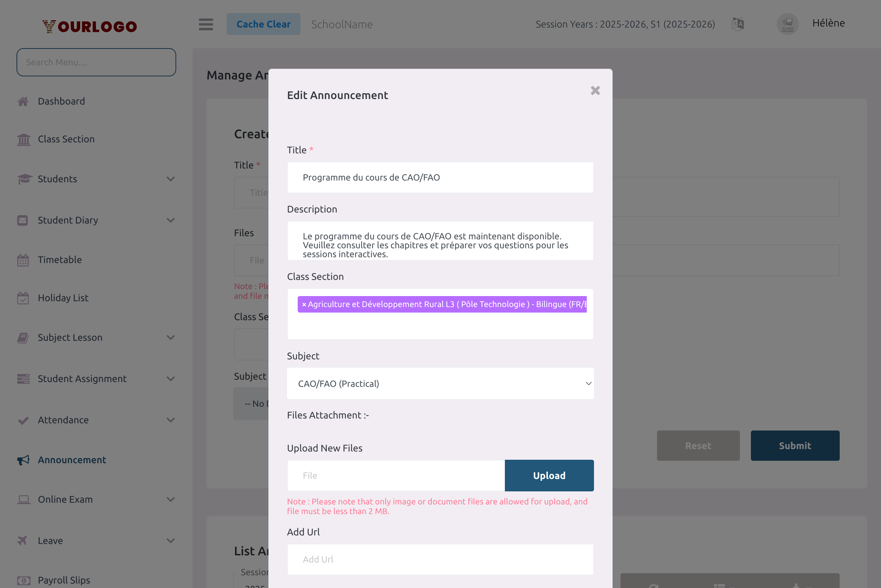881x588 pixels.
Task: Open the Subject dropdown showing CAO/FAO (Practical)
Action: [440, 383]
